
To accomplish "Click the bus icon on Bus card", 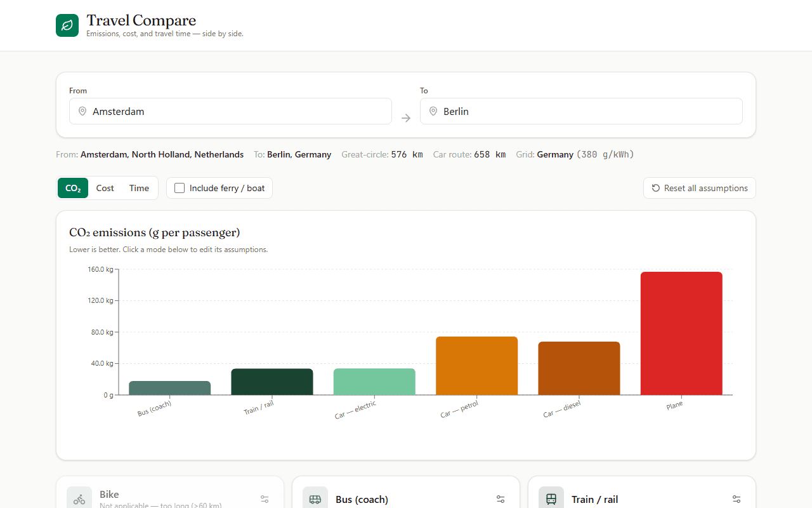I will click(x=315, y=499).
